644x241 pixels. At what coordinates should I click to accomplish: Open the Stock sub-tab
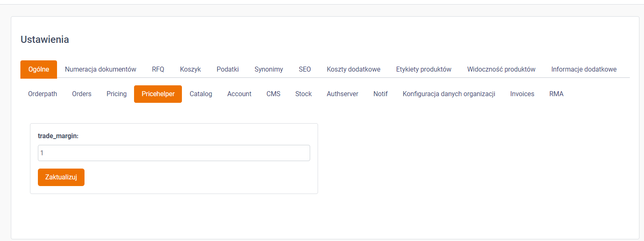pos(303,94)
